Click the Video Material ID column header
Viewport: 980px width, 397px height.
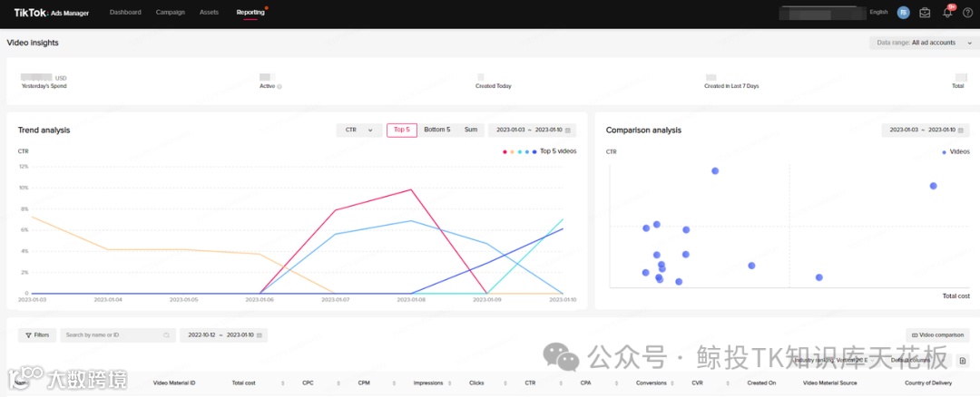tap(174, 382)
